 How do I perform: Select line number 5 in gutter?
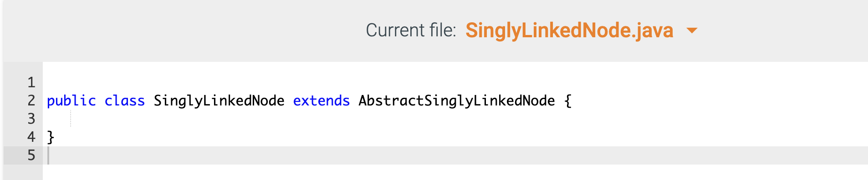pos(31,155)
